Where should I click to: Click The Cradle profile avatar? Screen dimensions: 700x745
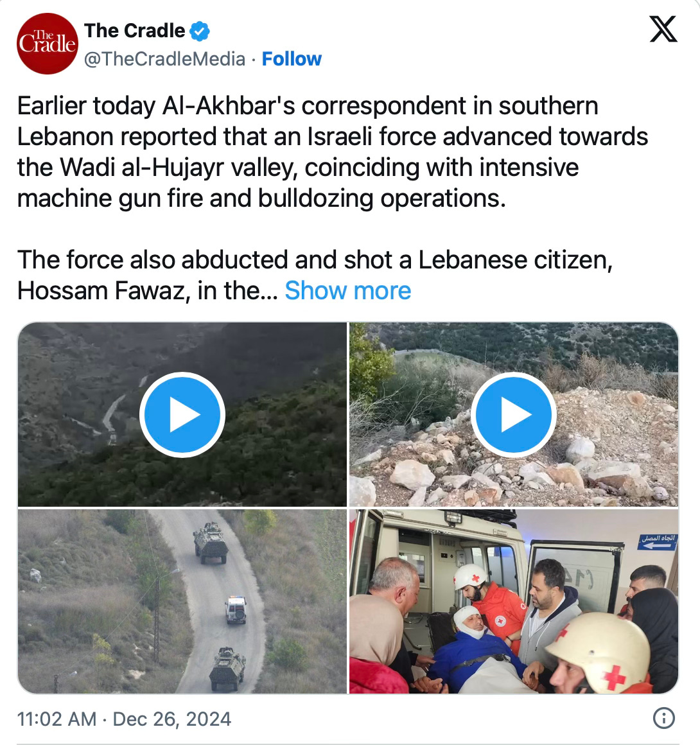pos(47,44)
